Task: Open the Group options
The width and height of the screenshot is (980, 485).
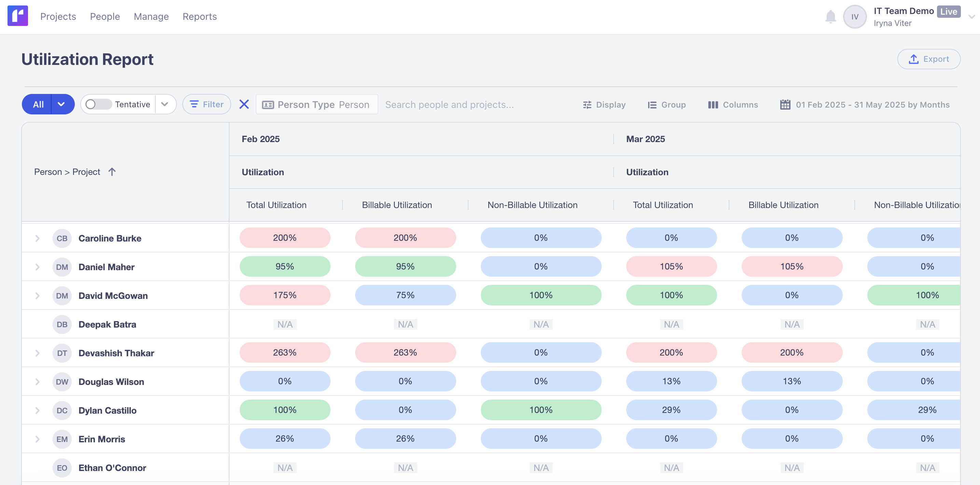Action: click(x=667, y=105)
